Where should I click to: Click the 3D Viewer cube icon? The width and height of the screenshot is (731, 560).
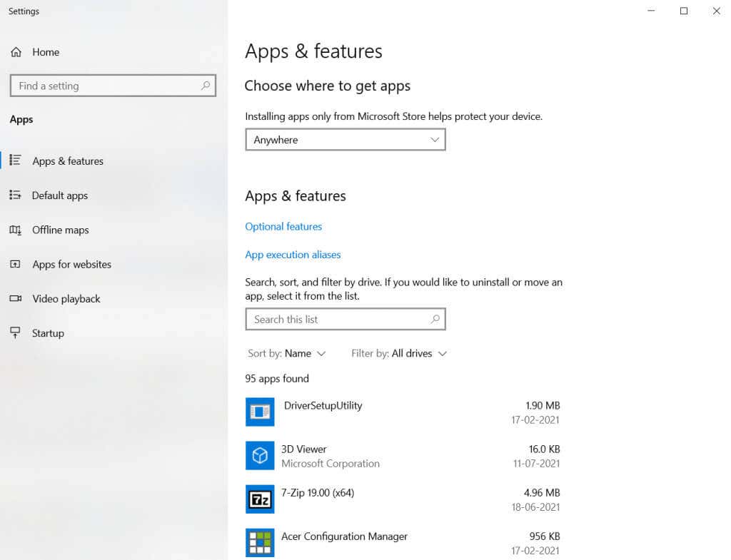click(x=260, y=456)
